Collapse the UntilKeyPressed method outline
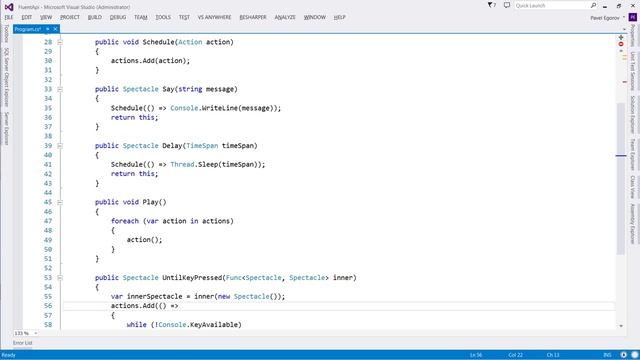 pyautogui.click(x=60, y=278)
